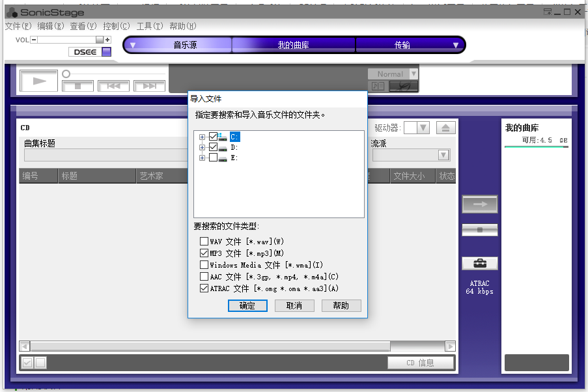Open the 音乐源 tab
Screen dimensions: 588x392
(x=185, y=45)
